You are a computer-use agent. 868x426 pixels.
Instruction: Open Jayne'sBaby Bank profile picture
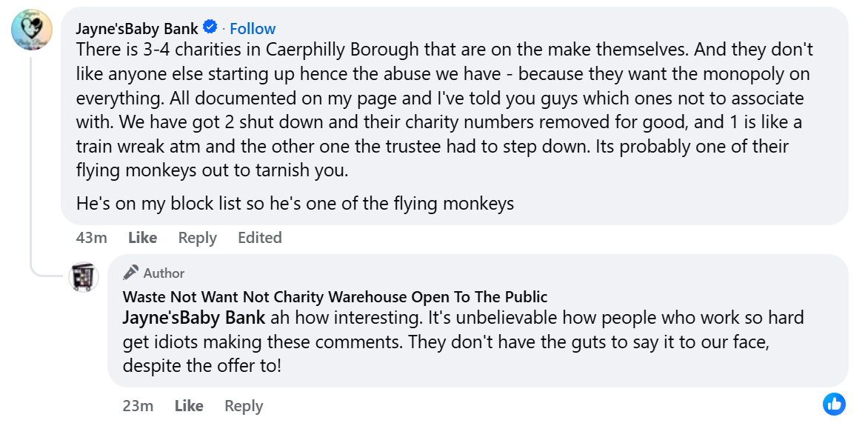pyautogui.click(x=32, y=30)
